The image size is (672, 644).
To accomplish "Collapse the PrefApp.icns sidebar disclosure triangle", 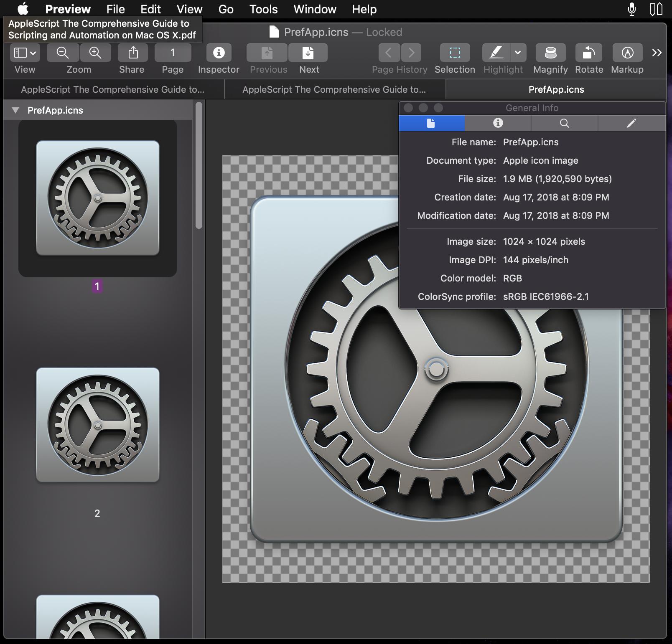I will [16, 110].
